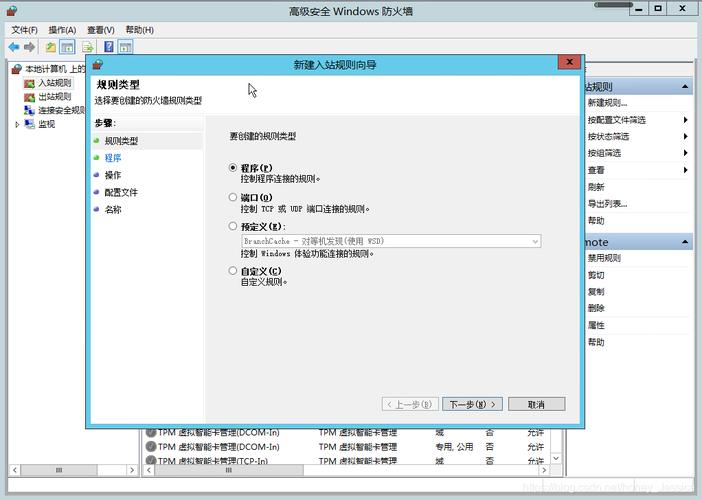Image resolution: width=702 pixels, height=500 pixels.
Task: Click the export list toolbar icon
Action: [x=88, y=47]
